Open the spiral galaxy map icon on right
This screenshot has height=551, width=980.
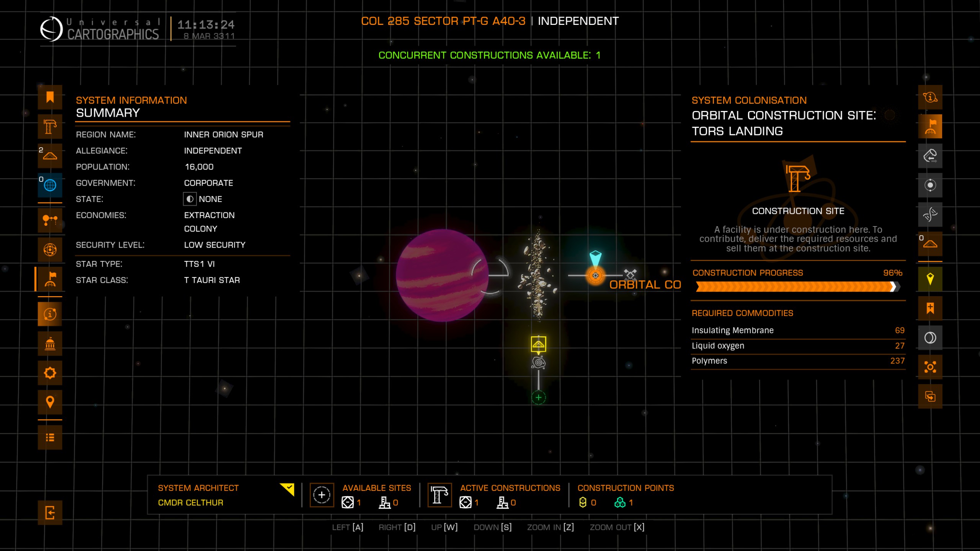pyautogui.click(x=930, y=215)
